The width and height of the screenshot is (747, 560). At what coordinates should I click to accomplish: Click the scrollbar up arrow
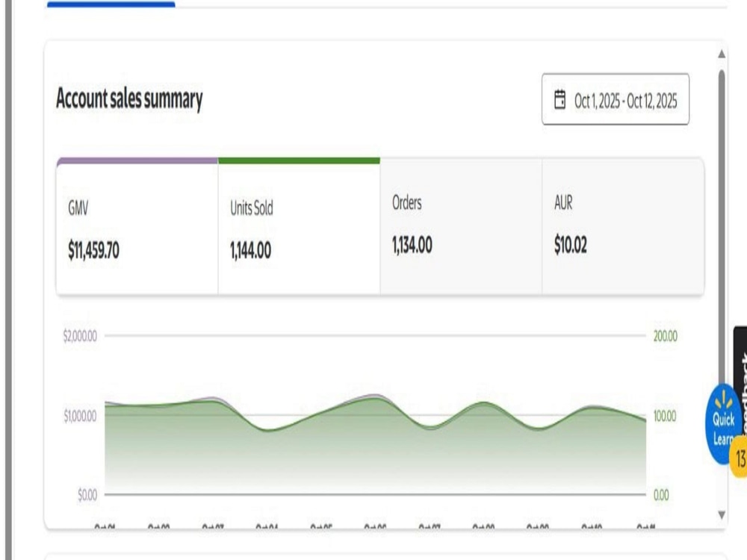click(722, 54)
